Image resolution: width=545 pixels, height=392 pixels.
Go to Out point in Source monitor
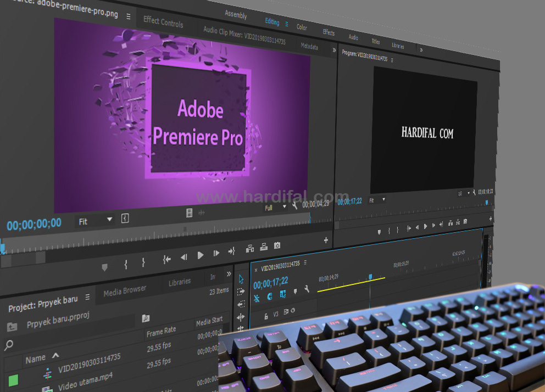pyautogui.click(x=231, y=251)
